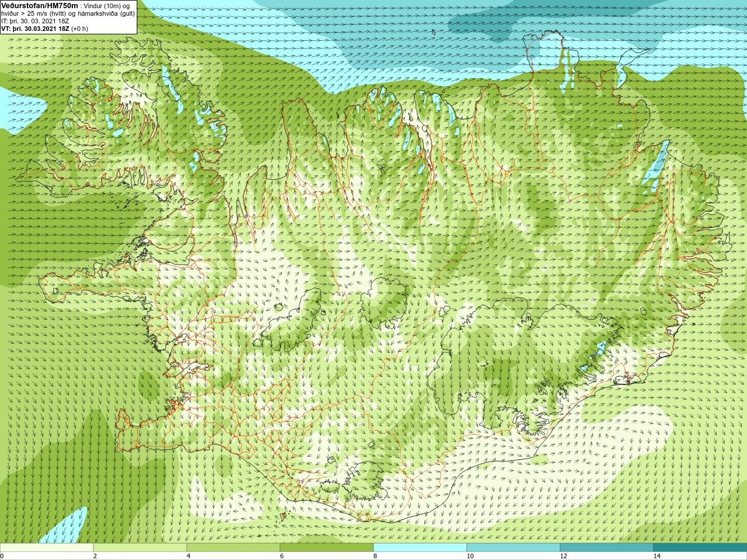The height and width of the screenshot is (560, 747).
Task: Click the '12' label on the color scale
Action: (563, 556)
